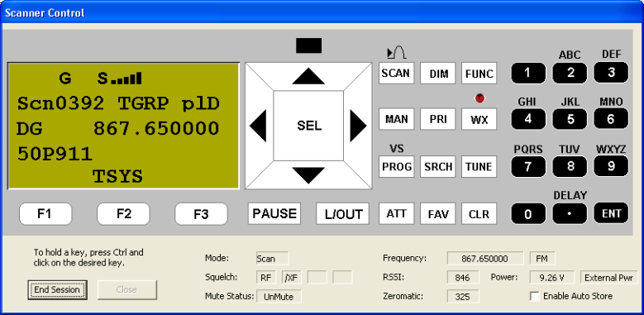Image resolution: width=644 pixels, height=315 pixels.
Task: Click numeric key 8 TUV
Action: point(570,167)
